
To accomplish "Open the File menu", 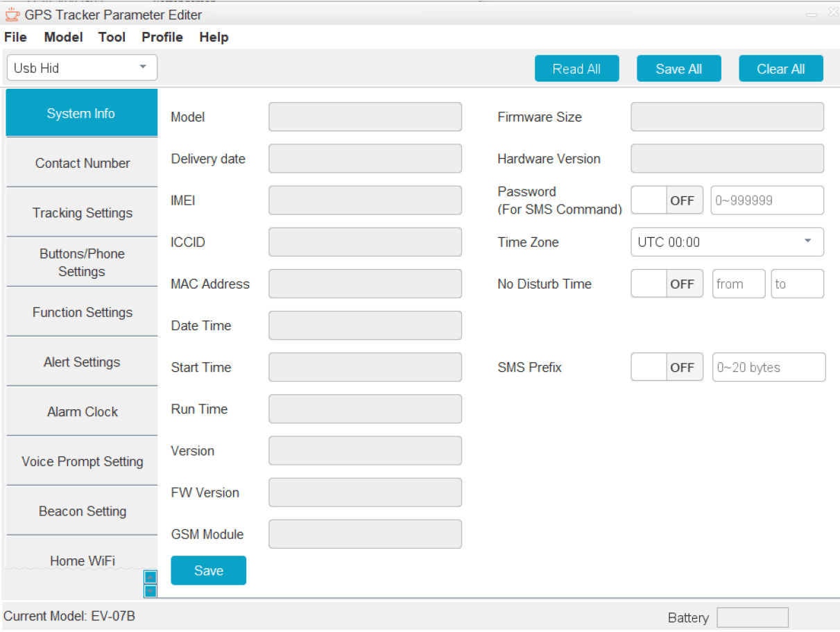I will coord(15,37).
